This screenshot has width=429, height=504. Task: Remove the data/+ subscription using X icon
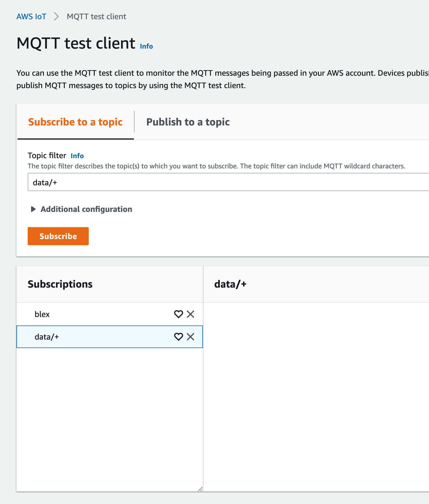pos(190,337)
